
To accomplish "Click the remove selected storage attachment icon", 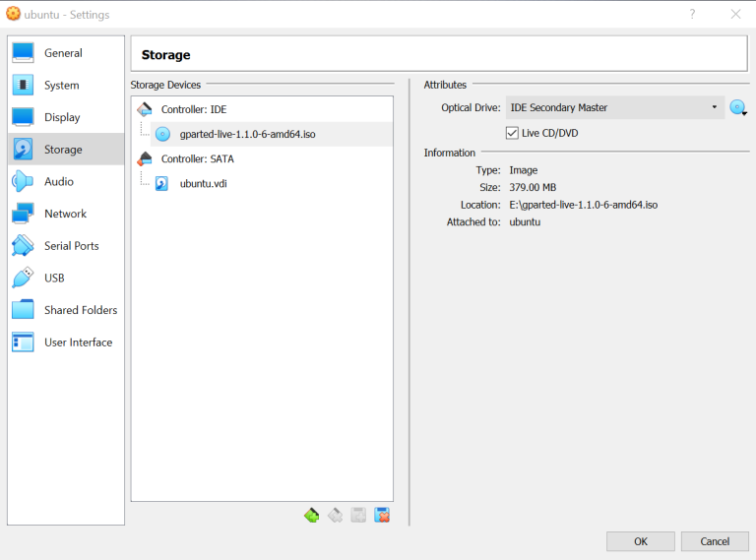I will point(382,514).
